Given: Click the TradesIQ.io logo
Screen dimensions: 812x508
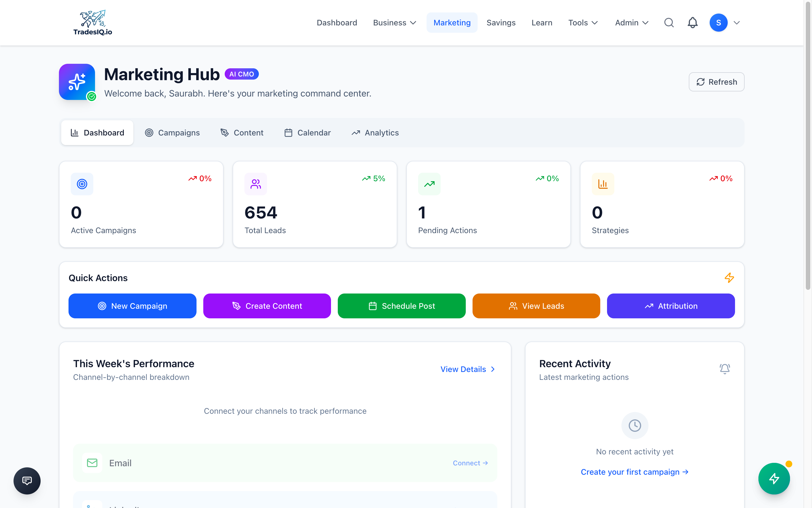Looking at the screenshot, I should (x=92, y=23).
